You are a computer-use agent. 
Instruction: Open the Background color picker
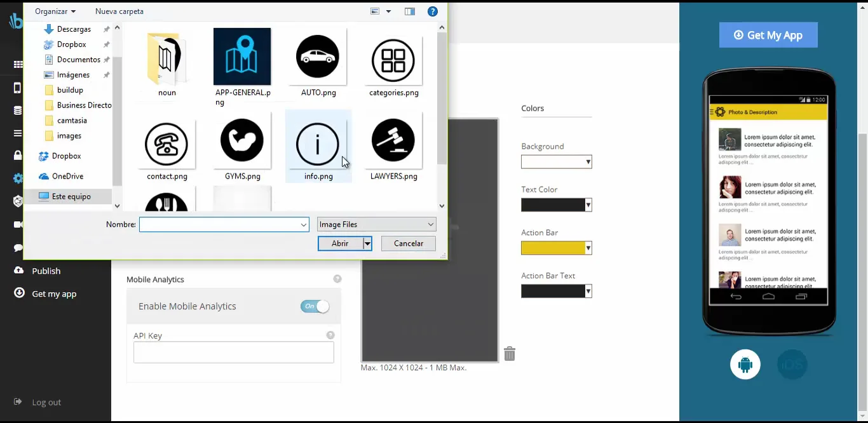(557, 162)
